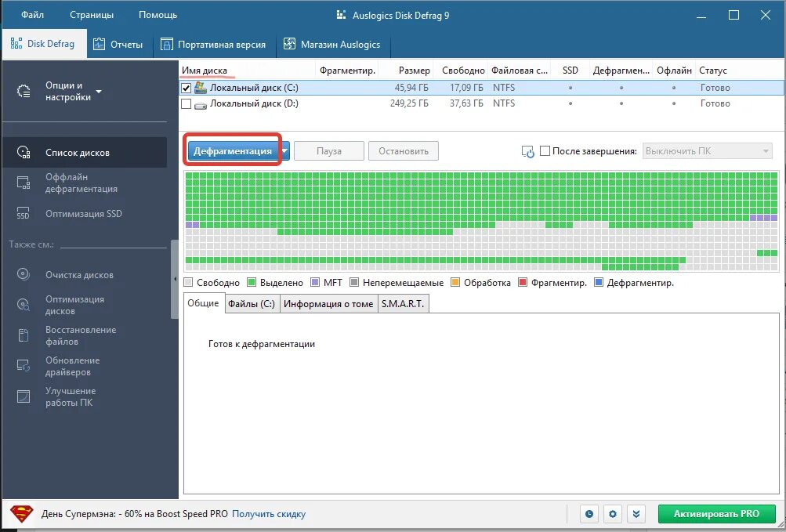This screenshot has width=786, height=532.
Task: Click the Остановить button
Action: (404, 151)
